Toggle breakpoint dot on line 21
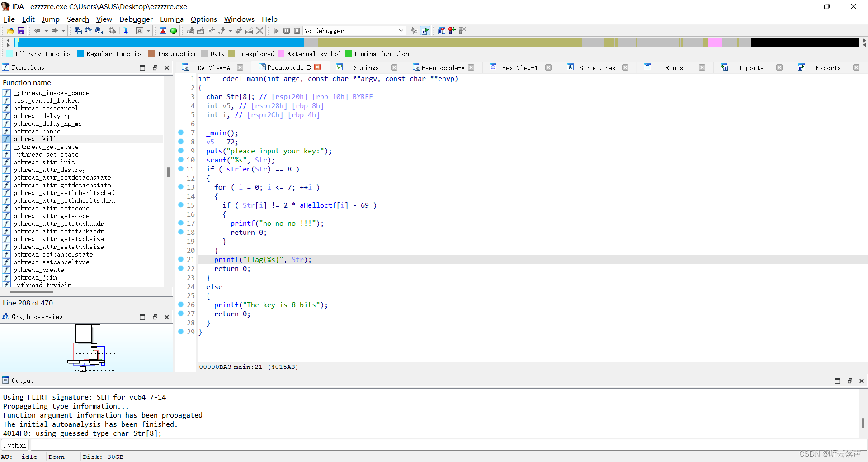The image size is (868, 462). (x=181, y=259)
